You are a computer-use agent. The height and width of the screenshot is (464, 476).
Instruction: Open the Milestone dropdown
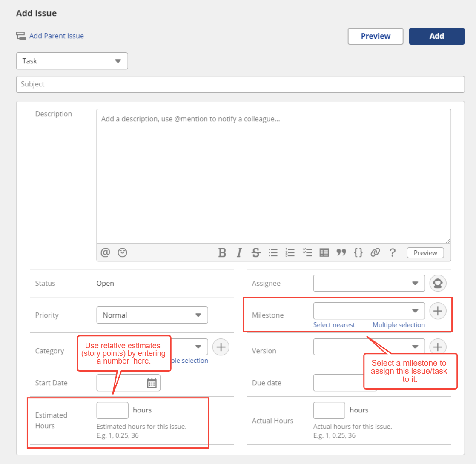(369, 311)
